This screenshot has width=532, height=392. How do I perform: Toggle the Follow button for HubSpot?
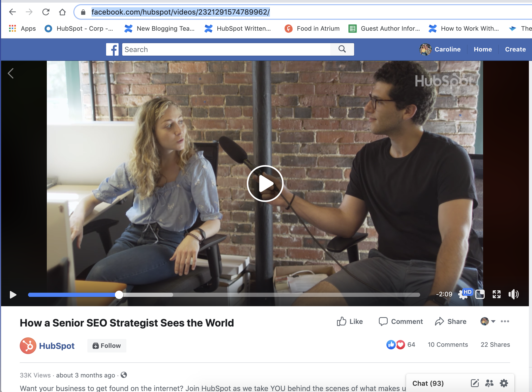[107, 345]
